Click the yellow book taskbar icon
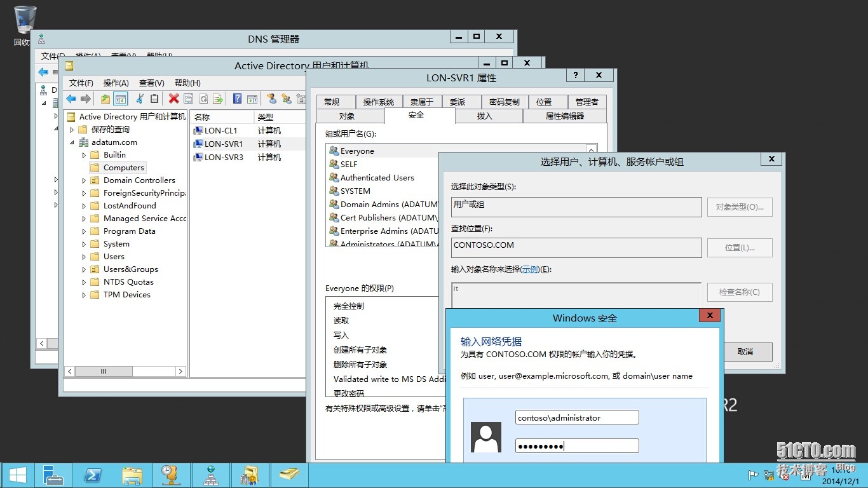The height and width of the screenshot is (488, 868). pyautogui.click(x=289, y=475)
